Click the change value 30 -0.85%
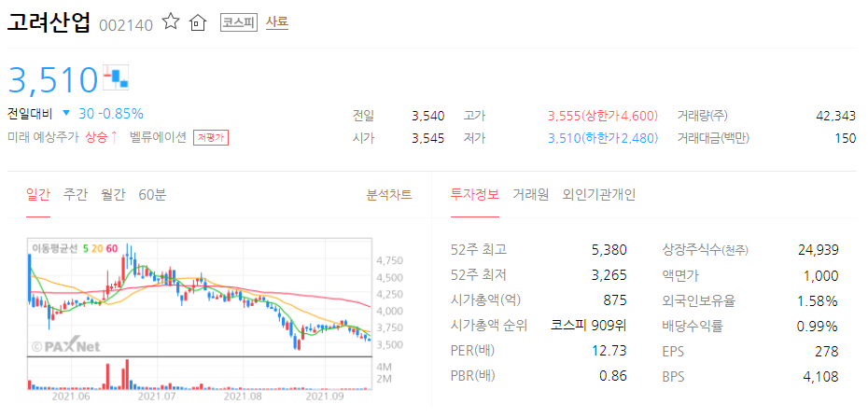Screen dimensions: 868x418 [111, 114]
